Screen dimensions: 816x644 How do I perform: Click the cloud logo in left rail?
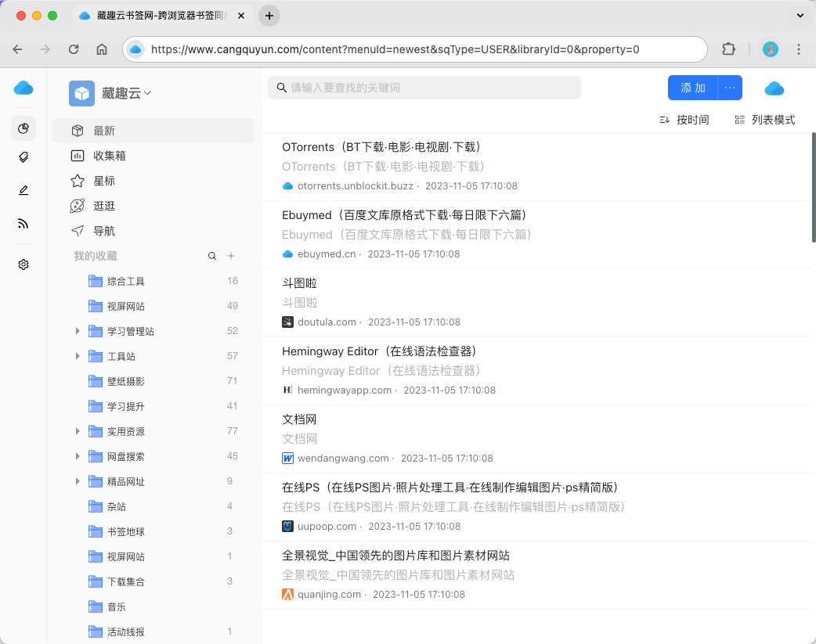[23, 88]
